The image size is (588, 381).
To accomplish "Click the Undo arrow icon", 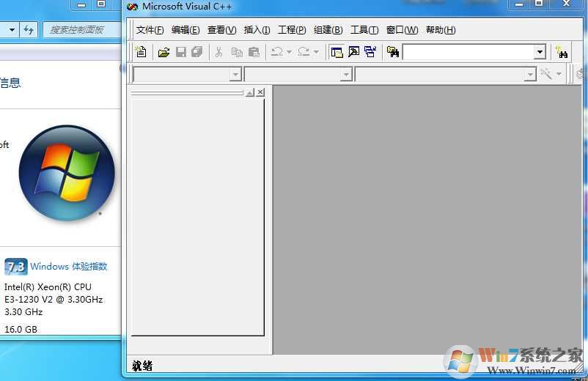I will tap(276, 52).
